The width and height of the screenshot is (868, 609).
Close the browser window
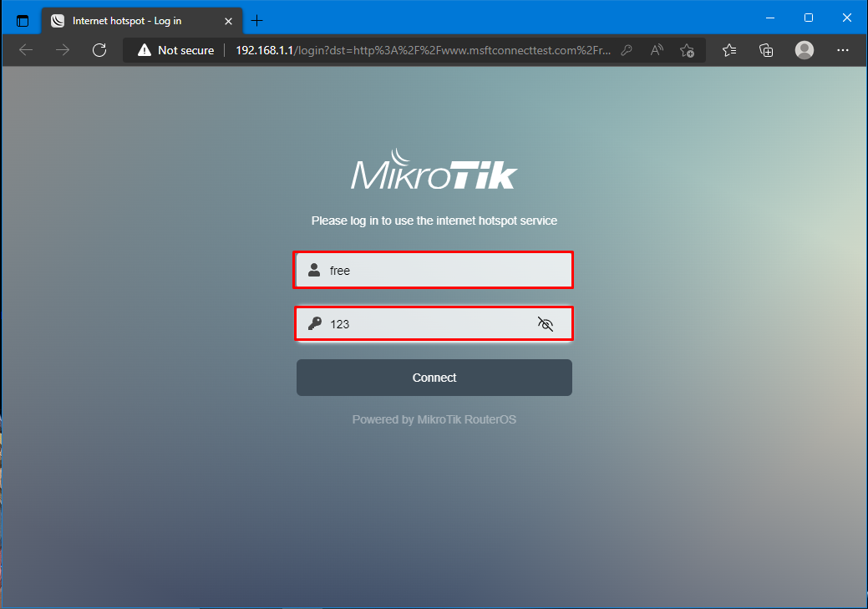846,18
